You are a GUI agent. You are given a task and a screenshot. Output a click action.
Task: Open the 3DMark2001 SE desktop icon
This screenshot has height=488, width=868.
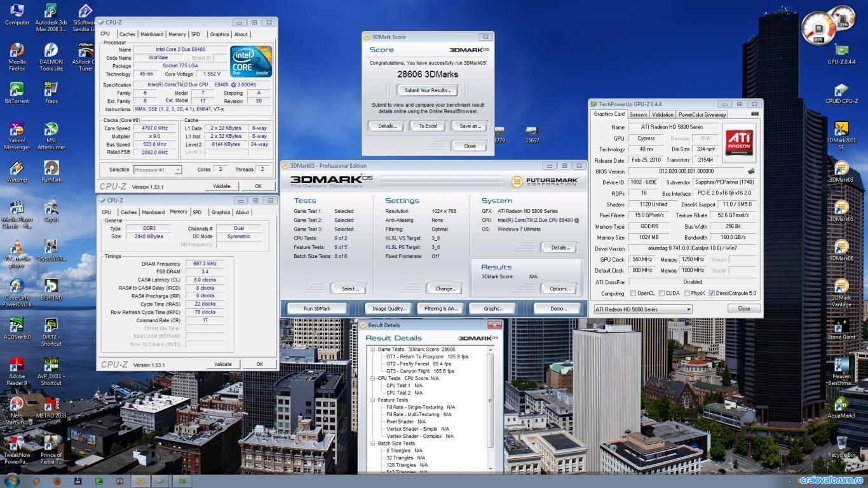(x=841, y=136)
